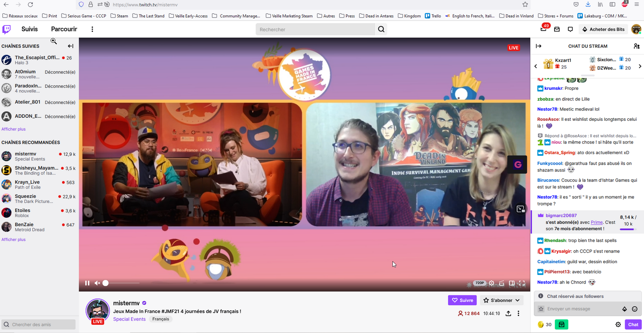Go to the Suivis tab
The height and width of the screenshot is (333, 644).
(x=30, y=29)
